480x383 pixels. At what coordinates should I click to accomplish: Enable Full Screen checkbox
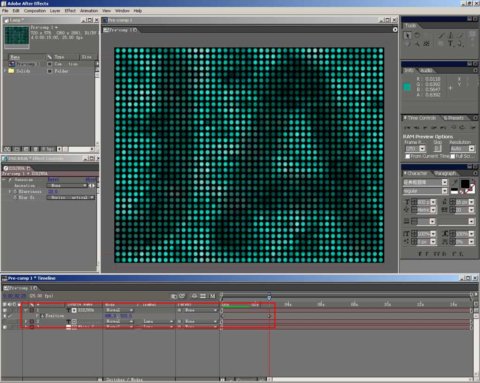pos(453,156)
